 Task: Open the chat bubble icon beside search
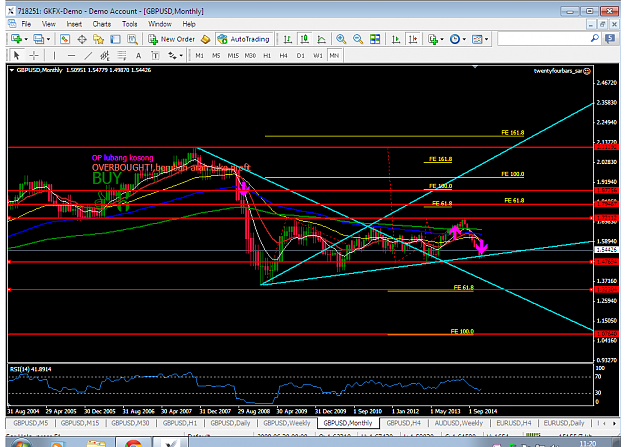click(x=610, y=39)
